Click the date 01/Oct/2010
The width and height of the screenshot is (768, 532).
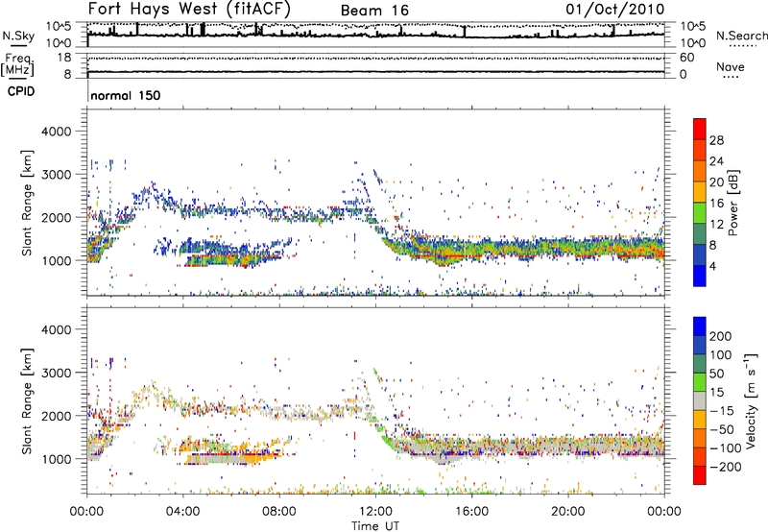coord(615,10)
